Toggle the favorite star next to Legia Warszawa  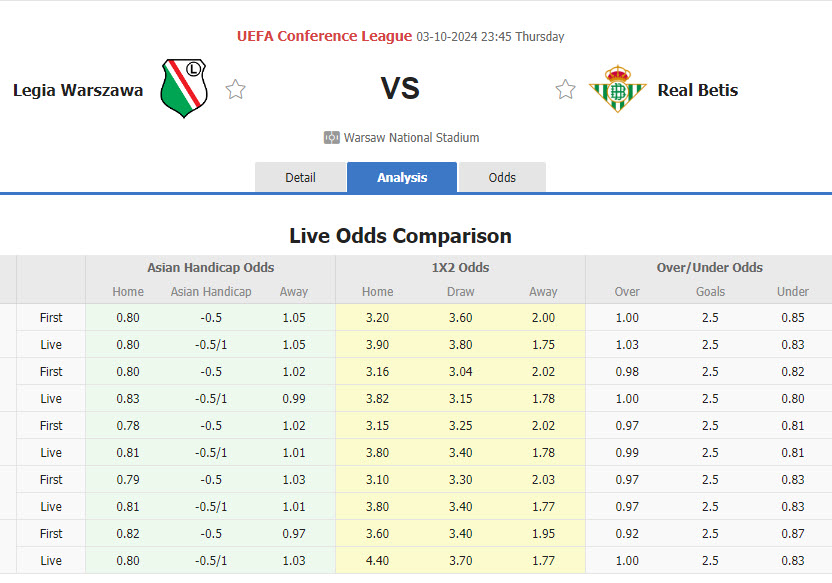point(236,89)
